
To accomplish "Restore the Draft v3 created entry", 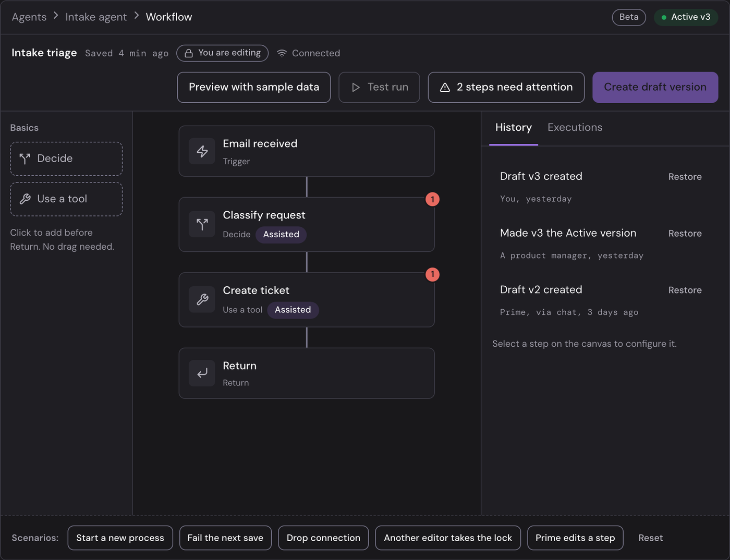I will pos(685,177).
